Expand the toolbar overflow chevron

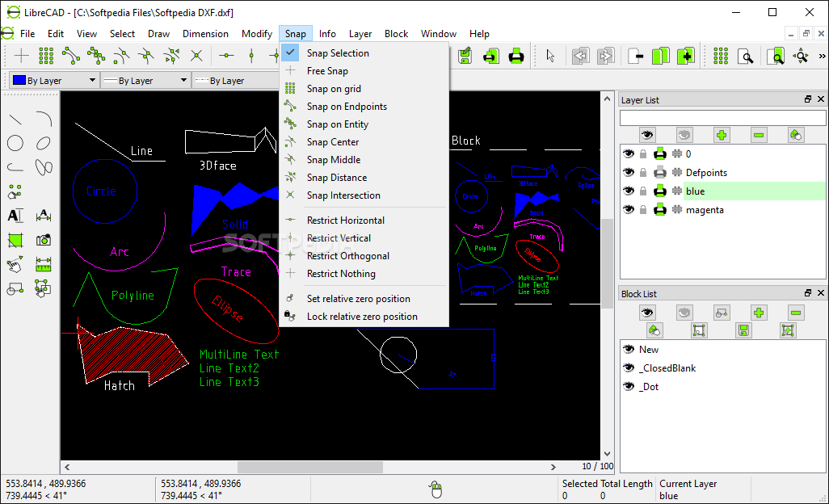(822, 56)
